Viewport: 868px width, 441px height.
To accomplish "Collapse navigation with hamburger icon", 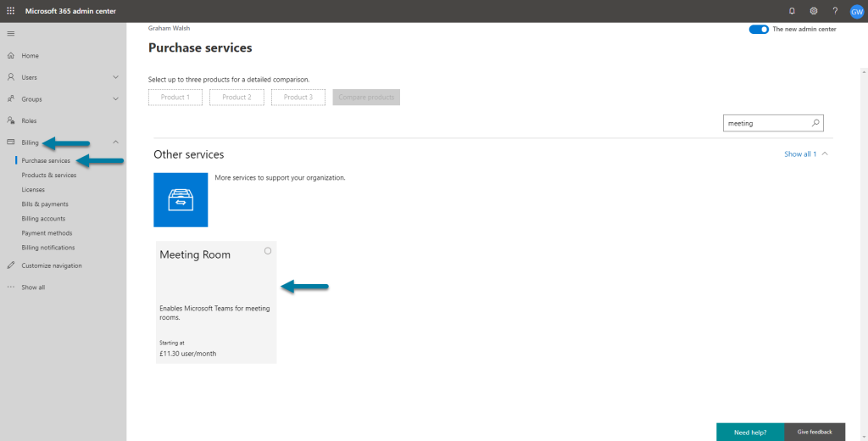I will point(10,34).
